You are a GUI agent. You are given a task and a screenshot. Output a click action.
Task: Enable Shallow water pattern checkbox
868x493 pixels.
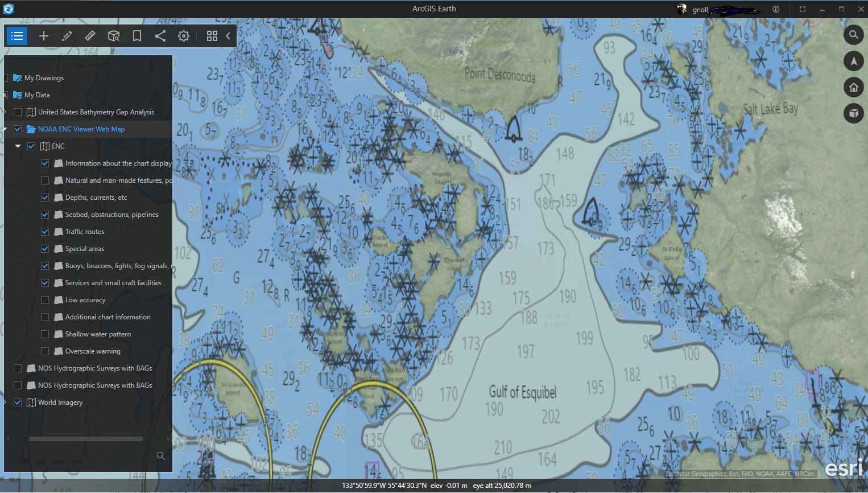point(45,334)
